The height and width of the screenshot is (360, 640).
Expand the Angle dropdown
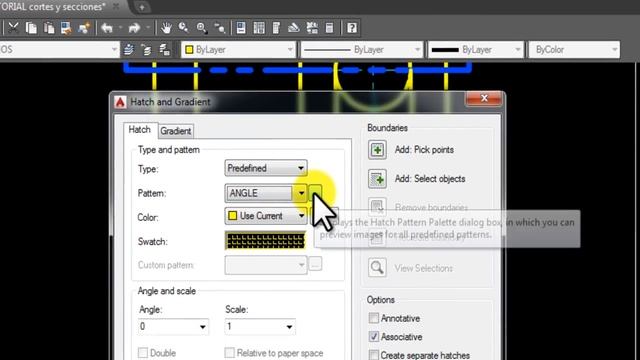202,327
